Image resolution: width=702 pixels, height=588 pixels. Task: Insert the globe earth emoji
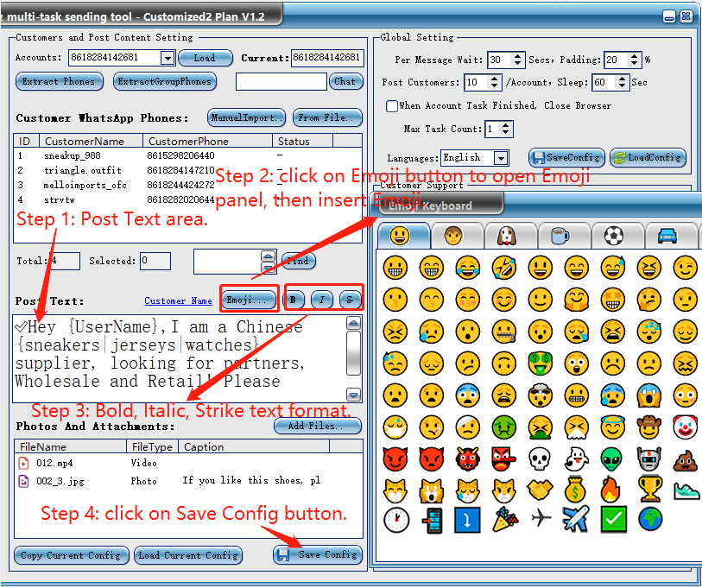point(649,519)
